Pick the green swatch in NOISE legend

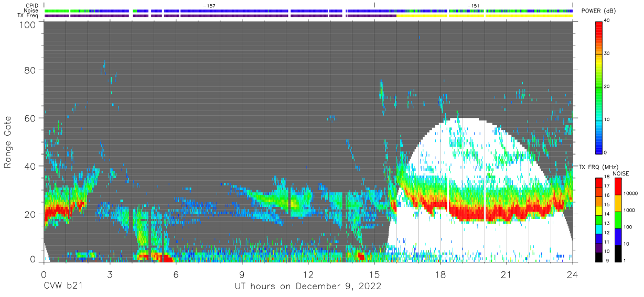(619, 219)
